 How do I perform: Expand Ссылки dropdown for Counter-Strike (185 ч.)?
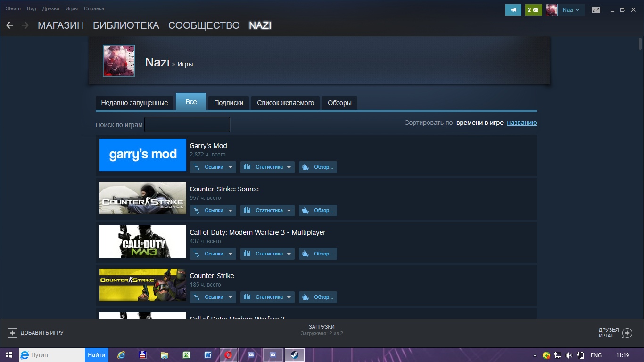click(x=213, y=297)
